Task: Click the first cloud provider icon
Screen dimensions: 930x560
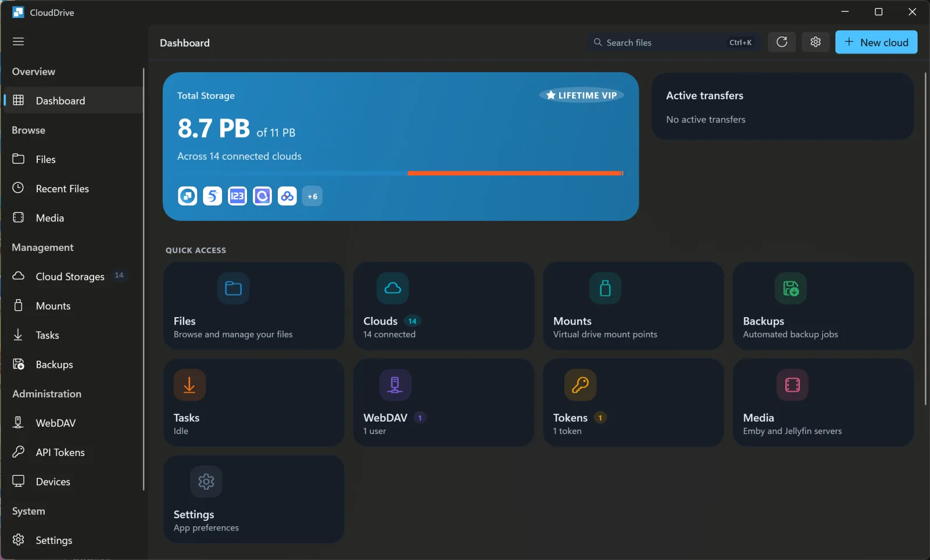Action: point(187,196)
